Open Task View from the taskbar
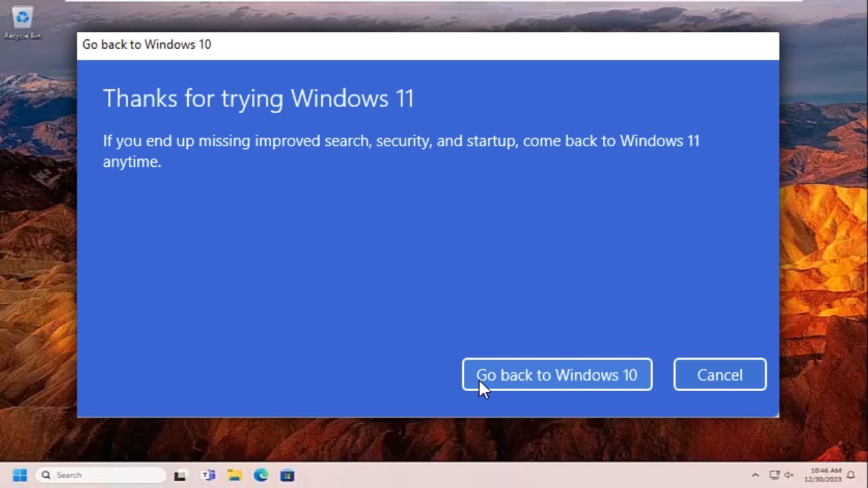This screenshot has width=868, height=488. pos(180,476)
